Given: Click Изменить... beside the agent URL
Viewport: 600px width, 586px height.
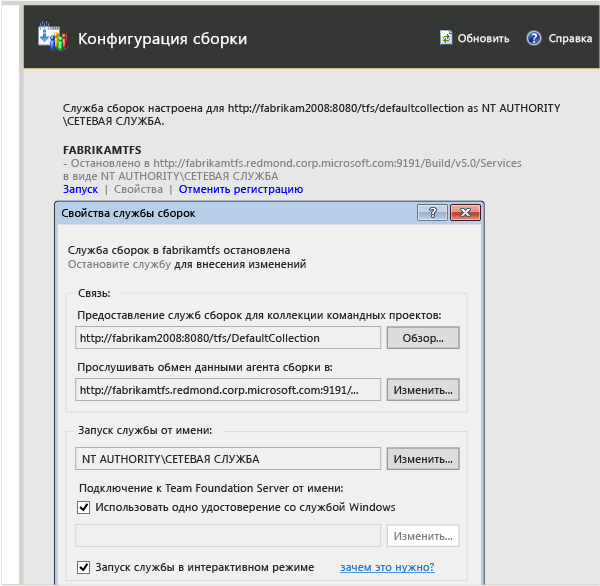Looking at the screenshot, I should point(423,390).
